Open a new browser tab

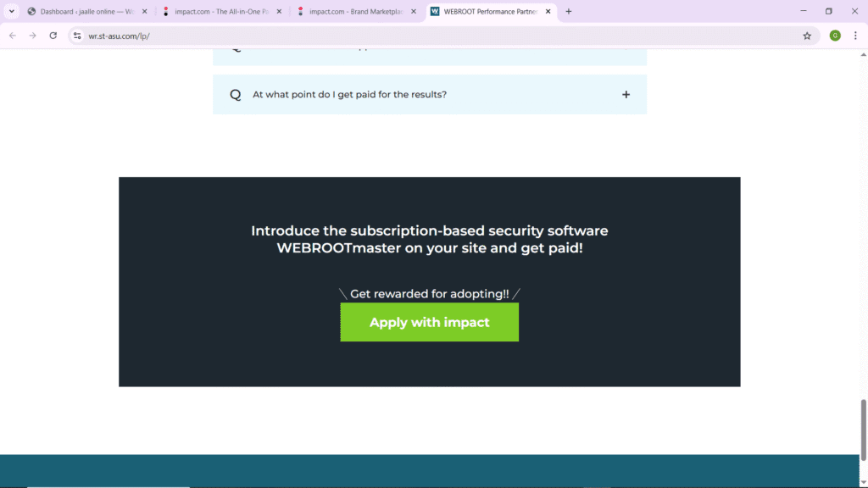coord(569,11)
